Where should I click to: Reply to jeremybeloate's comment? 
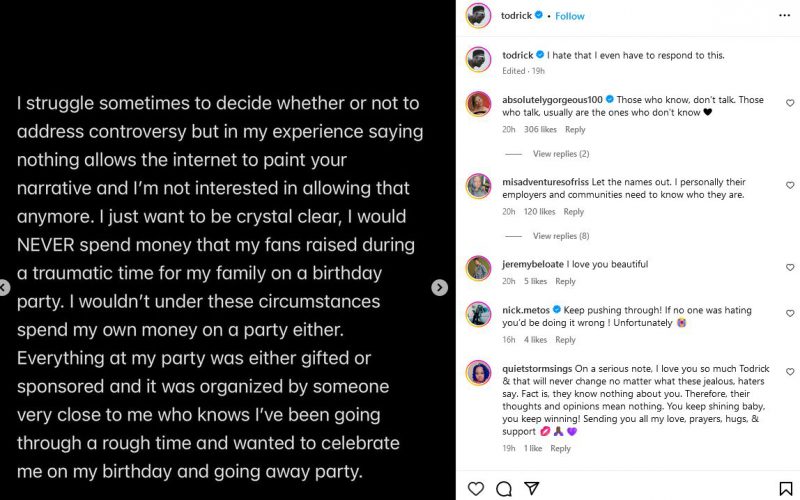565,282
